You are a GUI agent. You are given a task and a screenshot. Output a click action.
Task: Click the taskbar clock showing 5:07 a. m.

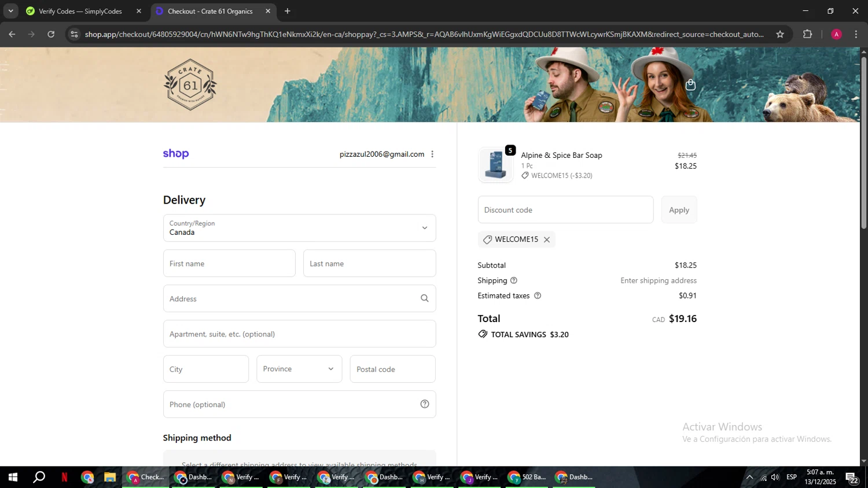[820, 477]
